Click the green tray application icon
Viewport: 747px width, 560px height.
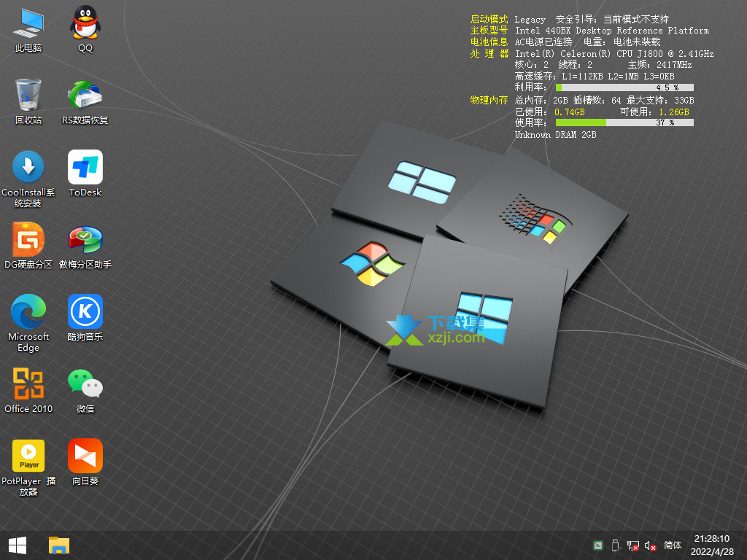click(598, 545)
